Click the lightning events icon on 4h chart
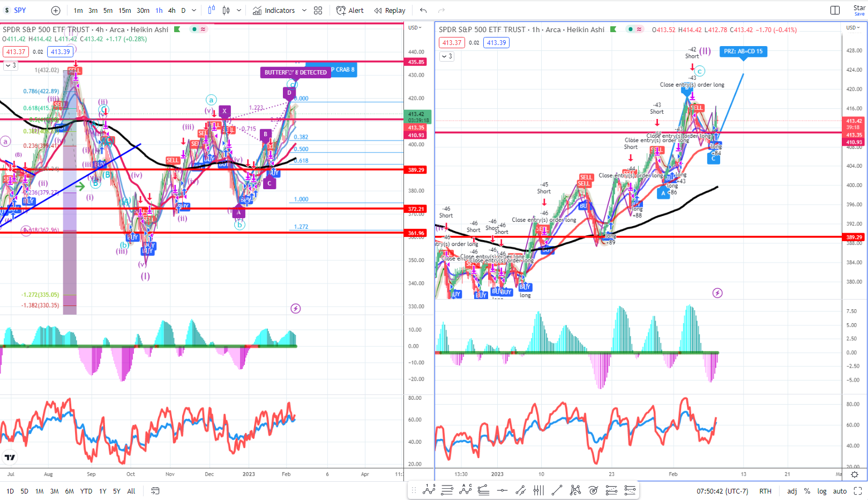This screenshot has width=868, height=500. coord(296,309)
